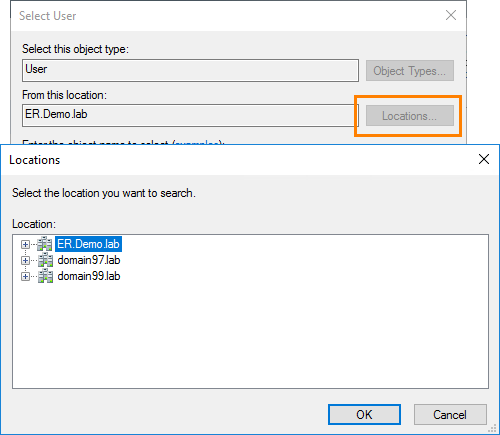Viewport: 500px width, 435px height.
Task: Close the Select User window
Action: click(451, 15)
